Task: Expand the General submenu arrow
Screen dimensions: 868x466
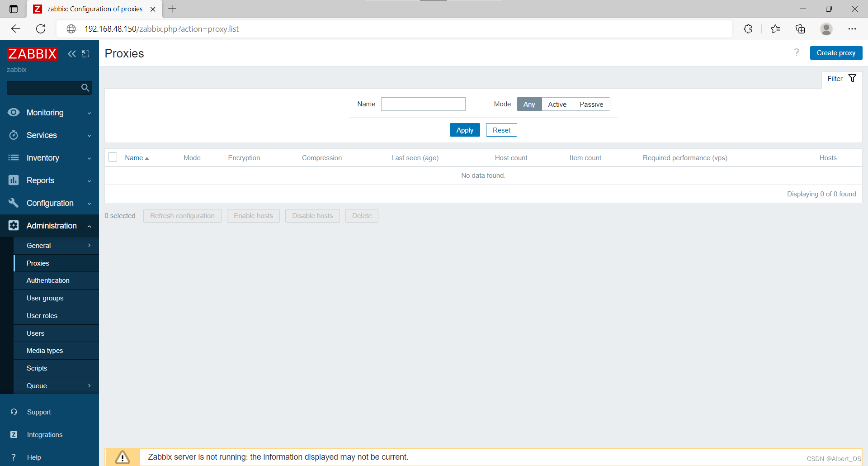Action: tap(90, 245)
